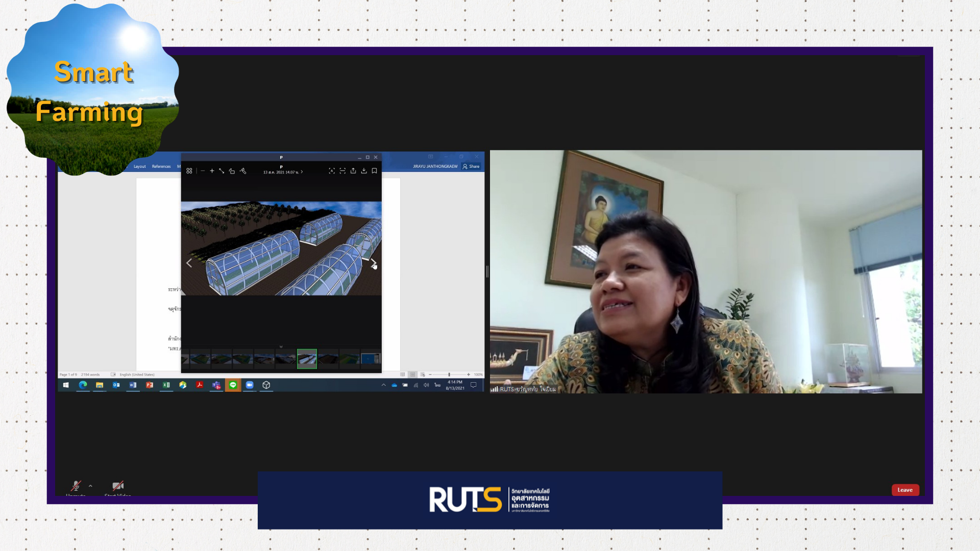Open audio options caret beside microphone

point(90,486)
